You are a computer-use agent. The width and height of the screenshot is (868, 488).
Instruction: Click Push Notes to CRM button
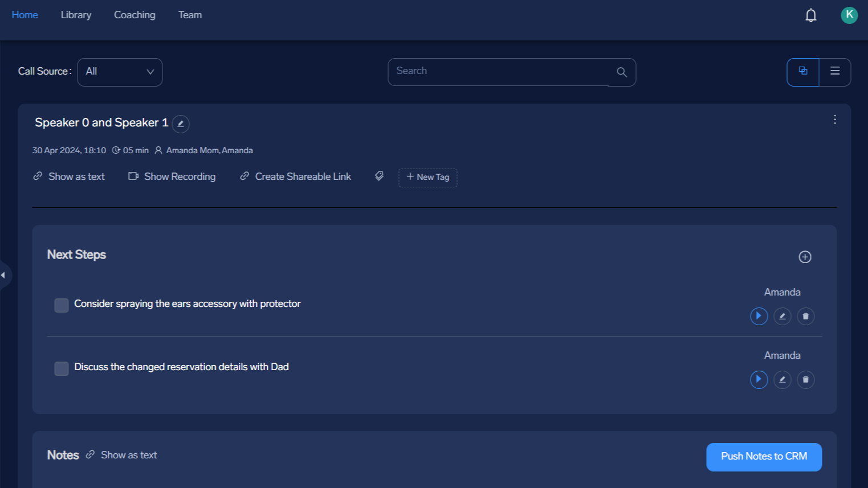[764, 457]
